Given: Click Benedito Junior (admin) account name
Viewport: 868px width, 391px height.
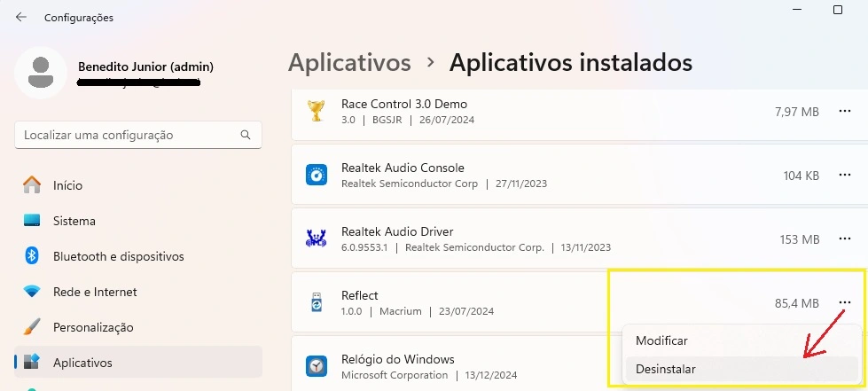Looking at the screenshot, I should (145, 66).
